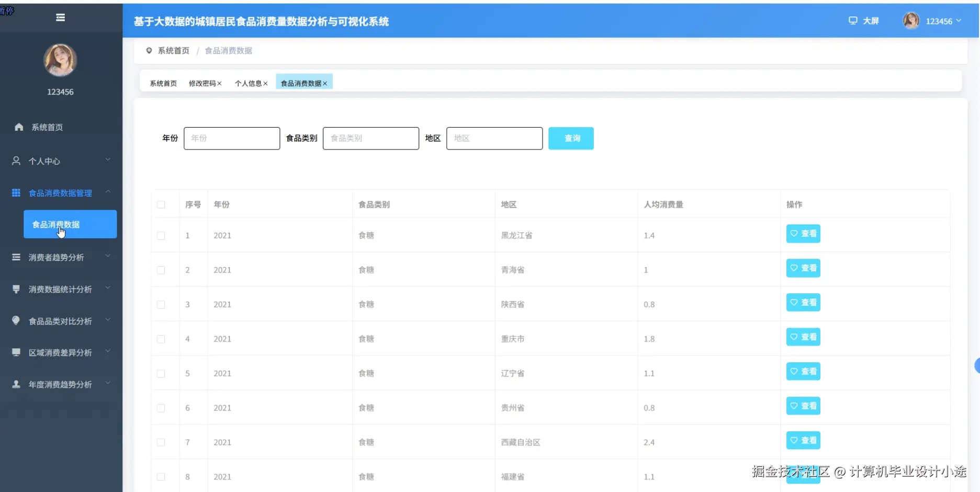Open the 大屏 monitor screen icon

[853, 20]
